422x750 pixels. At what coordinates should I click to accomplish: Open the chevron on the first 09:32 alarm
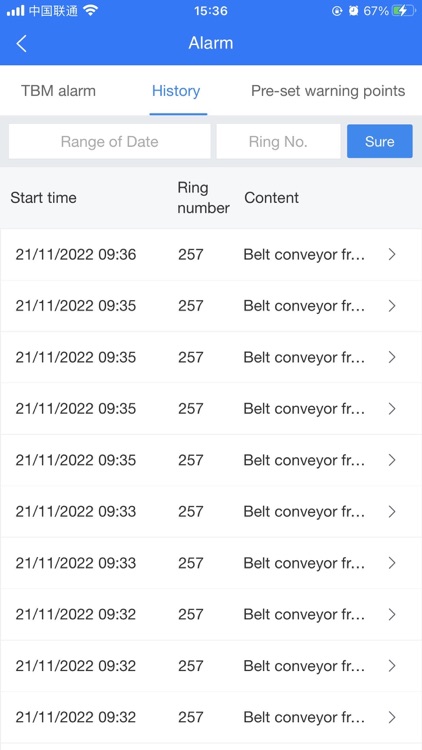coord(392,615)
